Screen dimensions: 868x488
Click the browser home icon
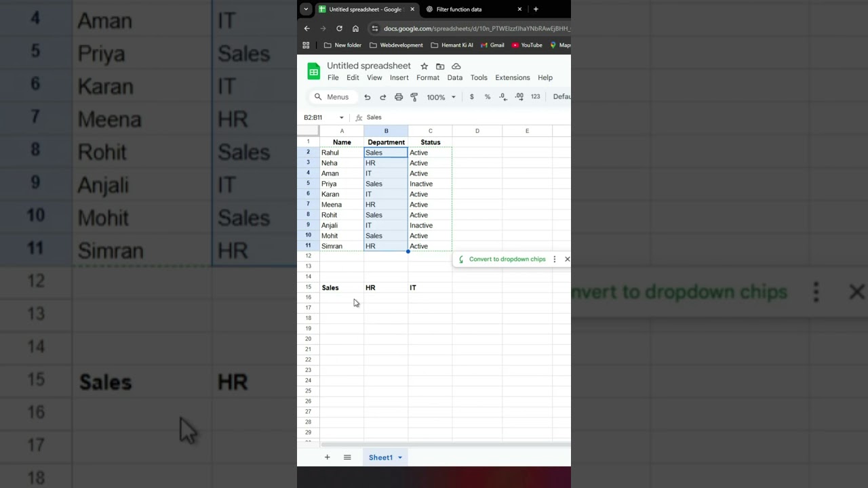(x=355, y=28)
